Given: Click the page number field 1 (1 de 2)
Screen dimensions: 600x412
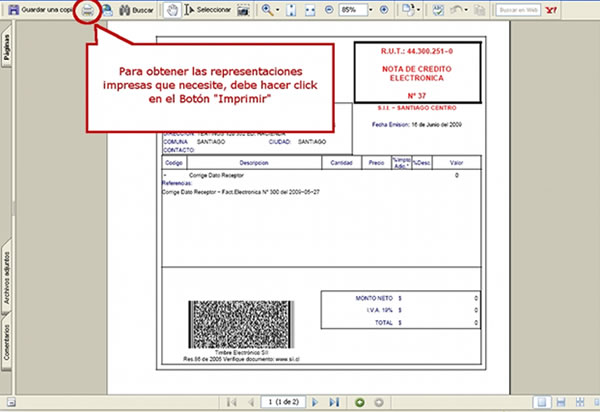Looking at the screenshot, I should (x=284, y=402).
